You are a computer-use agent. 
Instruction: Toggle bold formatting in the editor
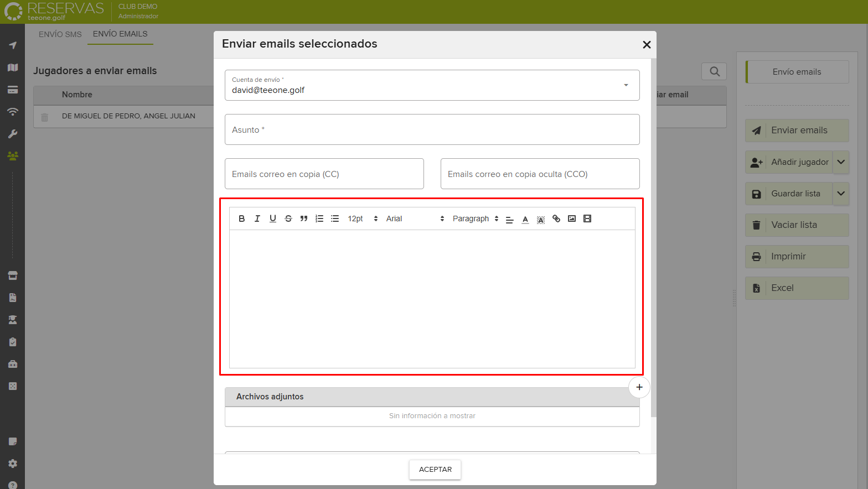tap(242, 219)
